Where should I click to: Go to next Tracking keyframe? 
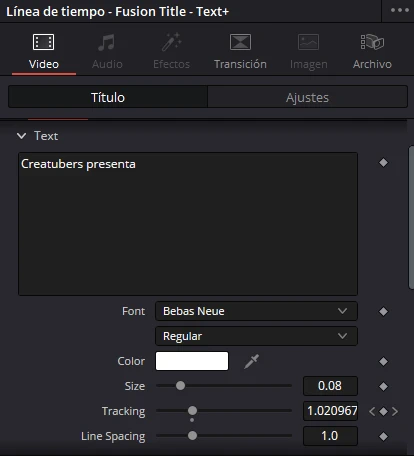click(395, 411)
